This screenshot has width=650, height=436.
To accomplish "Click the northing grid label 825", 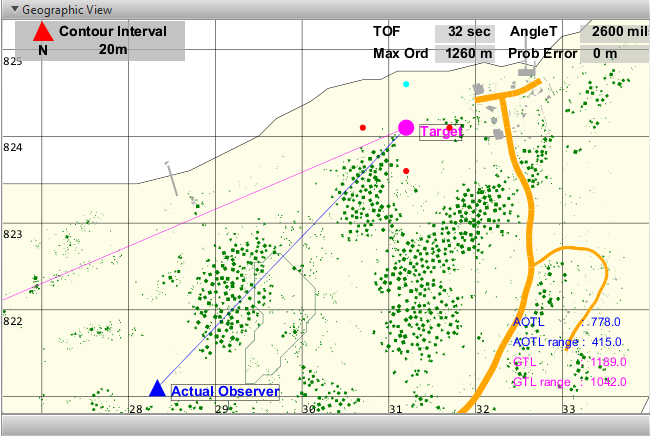I will pyautogui.click(x=12, y=61).
